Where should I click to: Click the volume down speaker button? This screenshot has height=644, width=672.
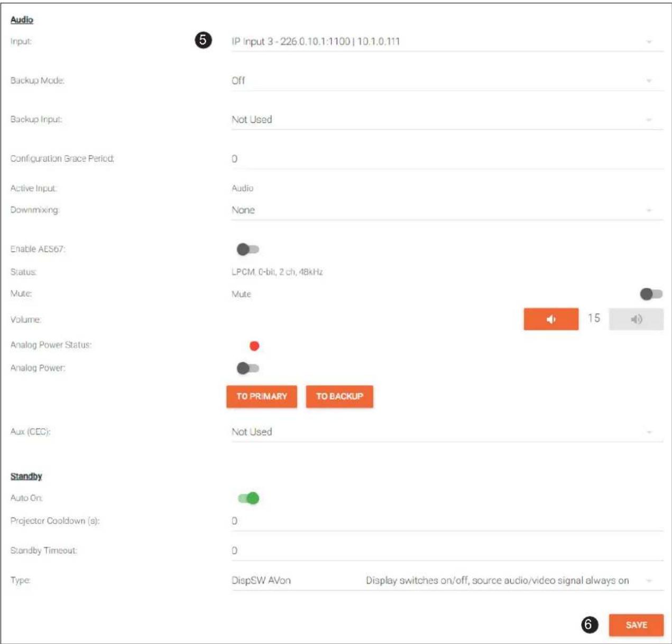(x=551, y=319)
